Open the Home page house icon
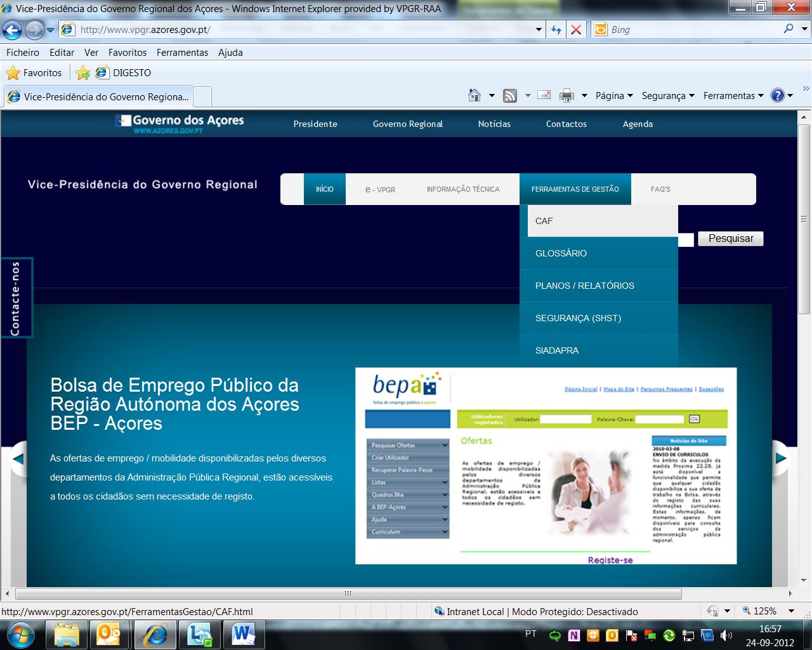 pyautogui.click(x=474, y=96)
